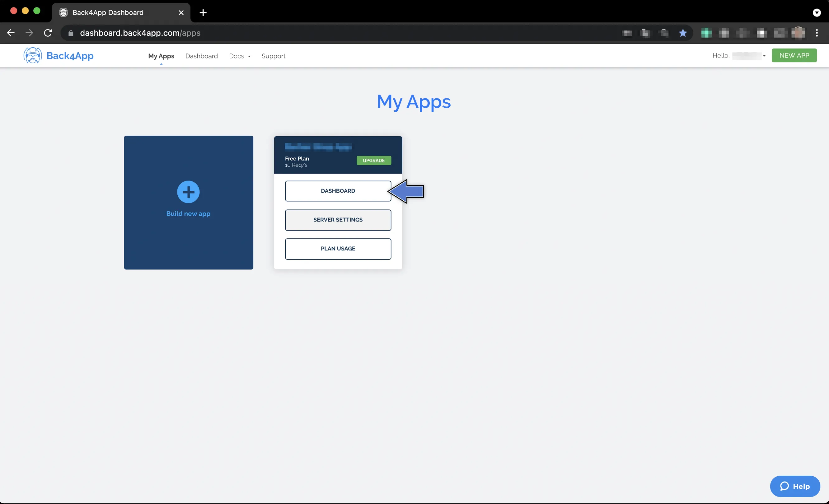This screenshot has width=829, height=504.
Task: Click the Build new app text
Action: [188, 214]
